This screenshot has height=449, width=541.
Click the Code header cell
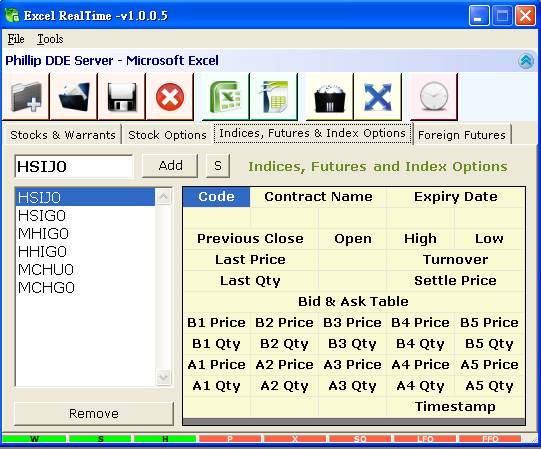point(216,197)
